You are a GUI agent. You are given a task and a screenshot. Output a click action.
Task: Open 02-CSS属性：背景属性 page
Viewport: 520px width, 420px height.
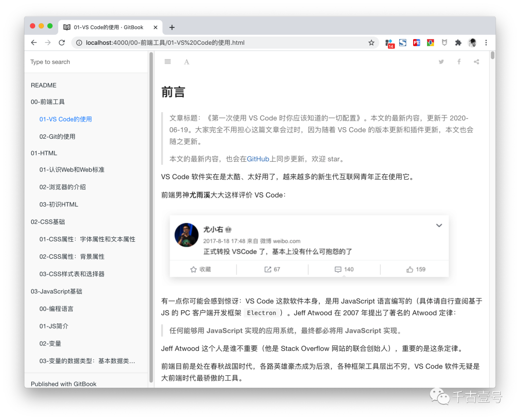(72, 256)
